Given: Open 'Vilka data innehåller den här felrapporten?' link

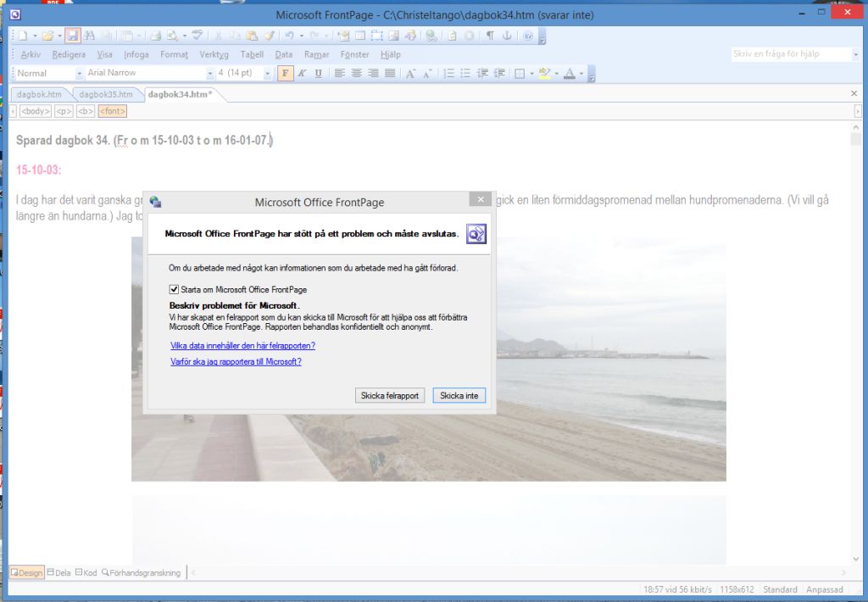Looking at the screenshot, I should tap(242, 346).
